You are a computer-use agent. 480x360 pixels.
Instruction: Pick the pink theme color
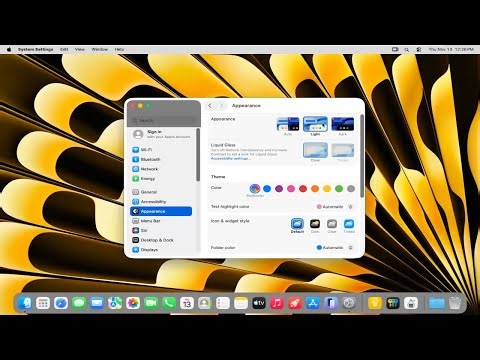291,189
